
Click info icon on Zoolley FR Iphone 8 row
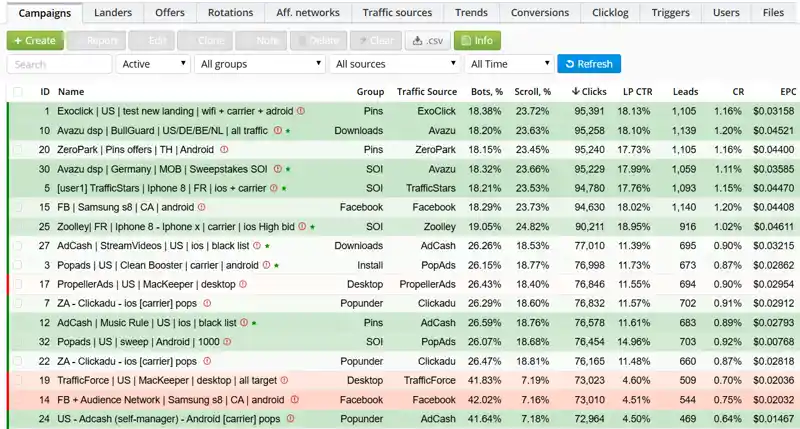[x=302, y=226]
